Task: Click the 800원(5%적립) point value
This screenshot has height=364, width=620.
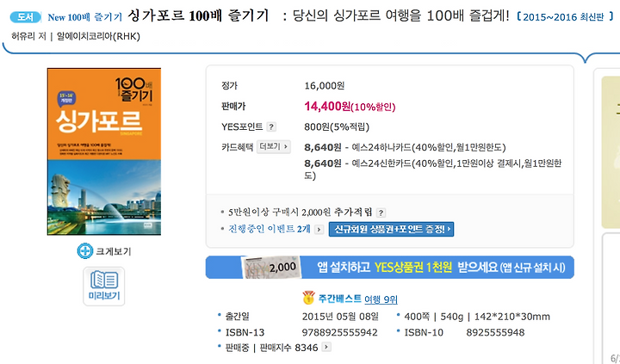Action: pos(337,126)
